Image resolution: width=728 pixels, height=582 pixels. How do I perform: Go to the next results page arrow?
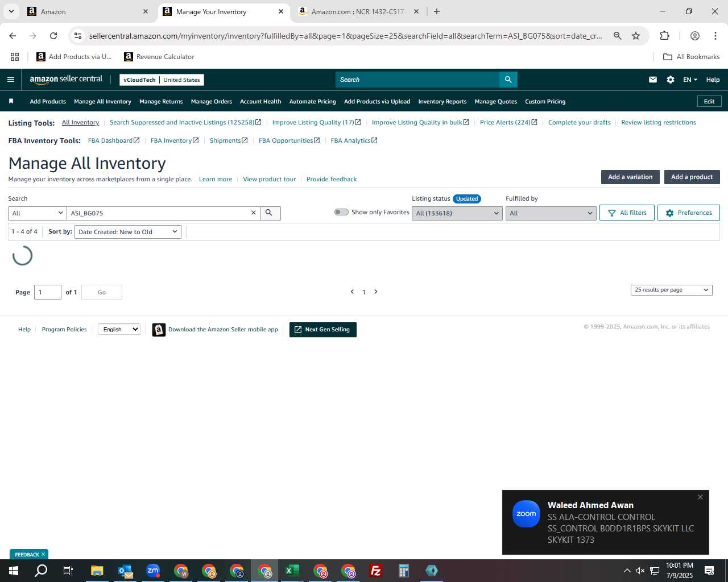point(376,292)
